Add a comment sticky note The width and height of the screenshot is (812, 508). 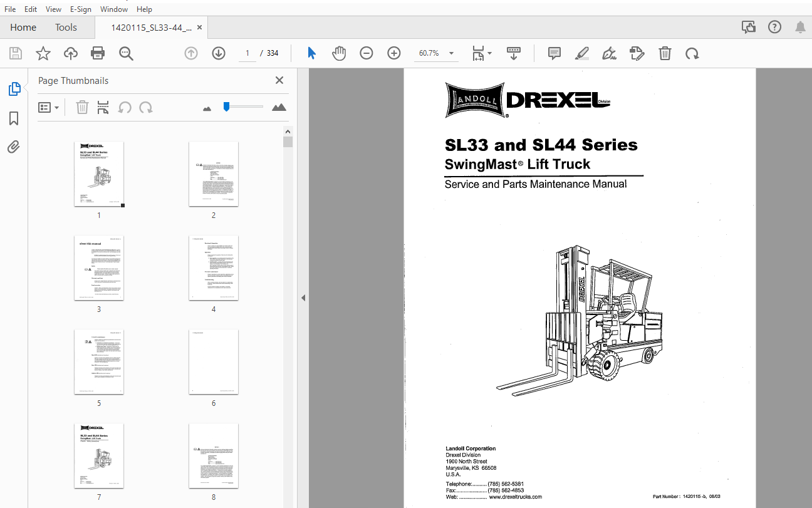(554, 53)
